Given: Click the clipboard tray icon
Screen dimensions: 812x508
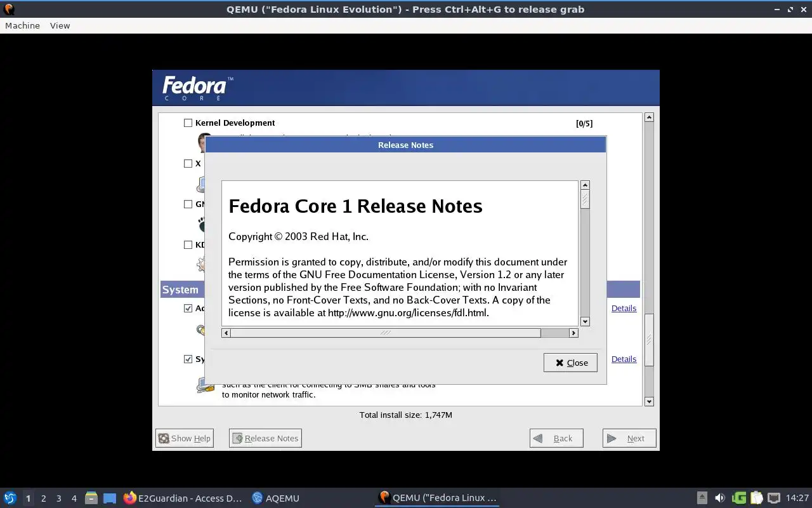Looking at the screenshot, I should point(756,498).
